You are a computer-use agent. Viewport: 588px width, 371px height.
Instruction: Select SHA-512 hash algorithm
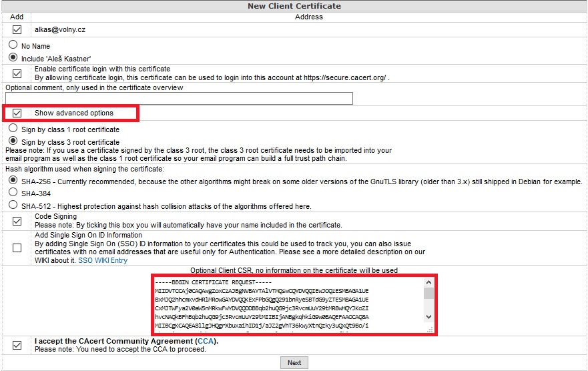(13, 206)
